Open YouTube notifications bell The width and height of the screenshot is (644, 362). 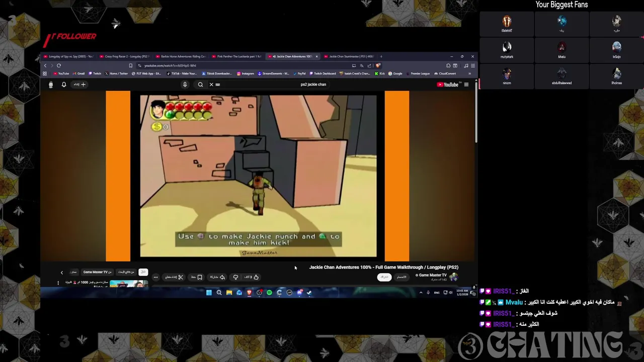point(64,84)
